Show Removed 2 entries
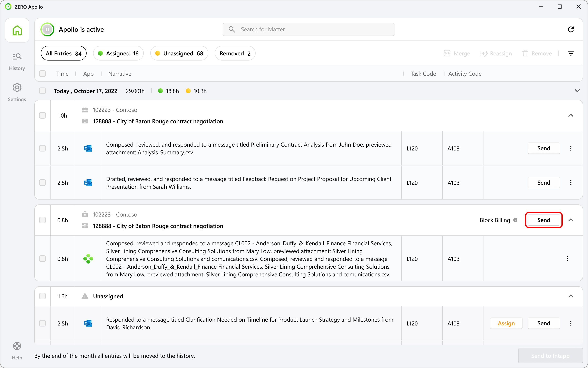 [235, 53]
